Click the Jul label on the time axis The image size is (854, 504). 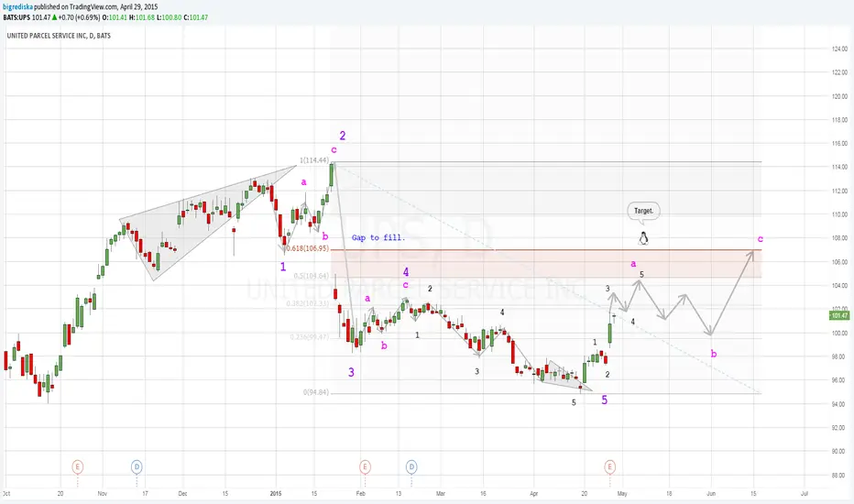(805, 494)
